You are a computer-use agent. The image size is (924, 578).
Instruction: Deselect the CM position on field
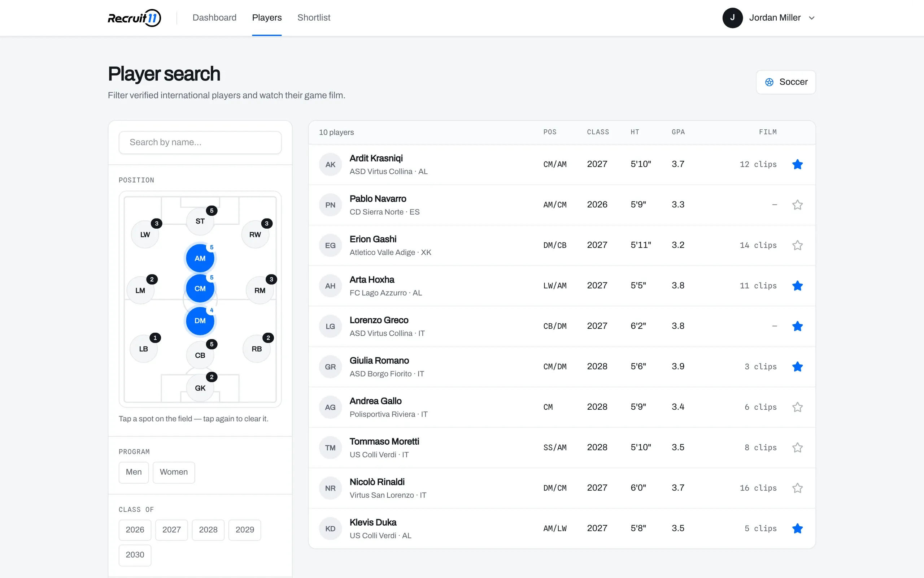point(200,289)
